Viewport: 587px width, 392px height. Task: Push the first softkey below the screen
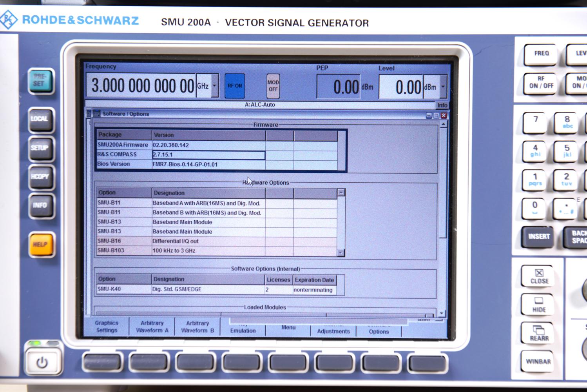pyautogui.click(x=103, y=363)
